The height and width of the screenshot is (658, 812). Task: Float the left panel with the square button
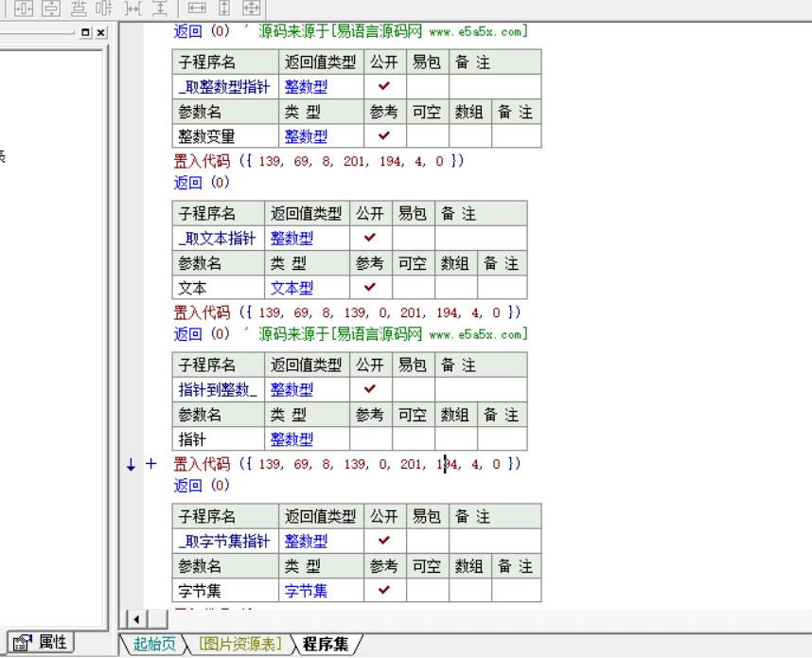point(87,32)
